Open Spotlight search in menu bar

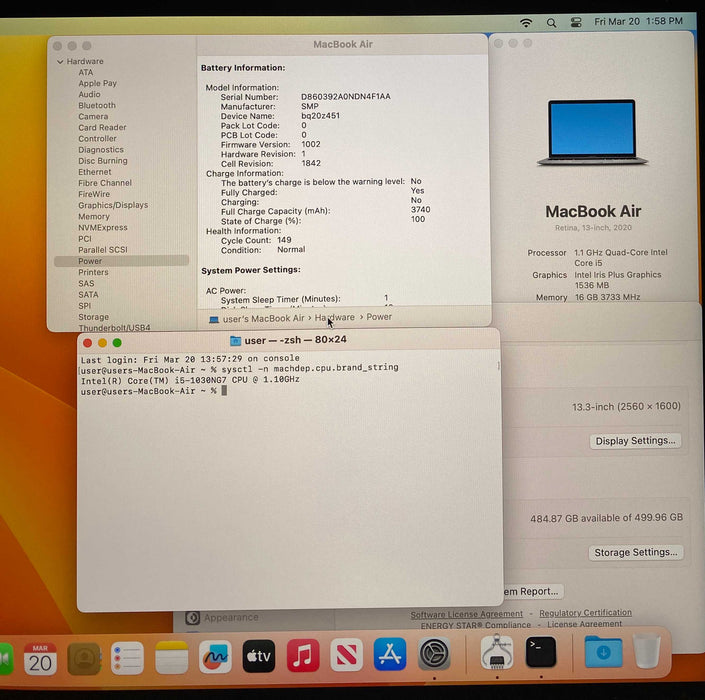click(551, 22)
